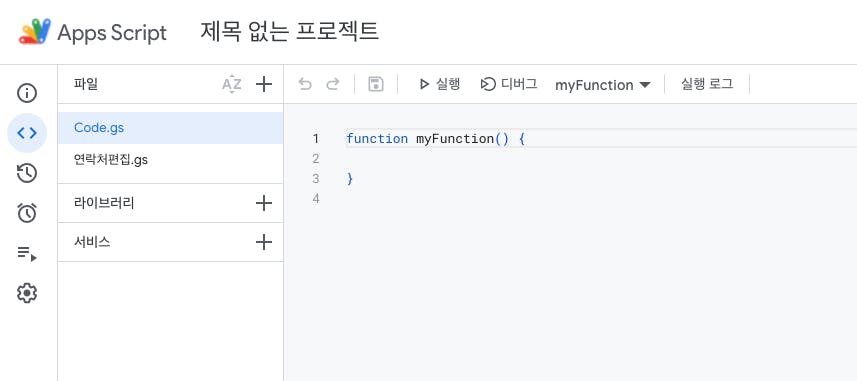
Task: Open the Triggers alarm clock icon
Action: 27,213
